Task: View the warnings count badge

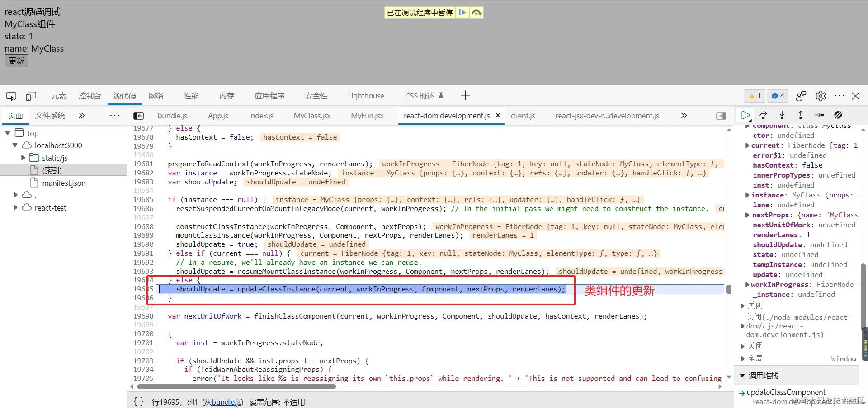Action: pyautogui.click(x=755, y=96)
